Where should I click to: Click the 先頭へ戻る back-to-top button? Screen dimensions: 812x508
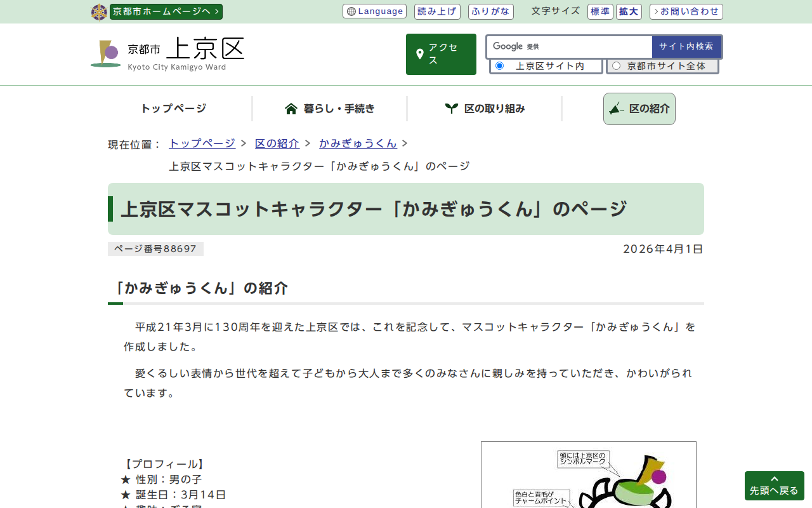775,486
